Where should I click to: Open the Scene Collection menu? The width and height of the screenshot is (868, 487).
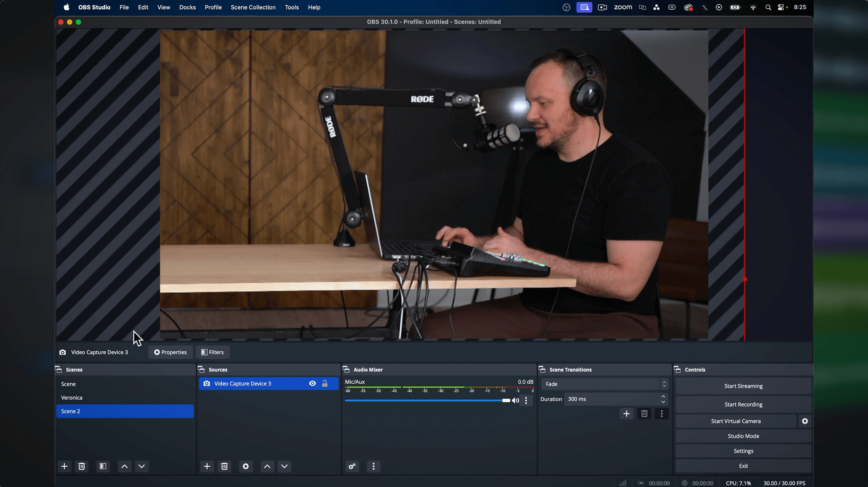pos(253,7)
